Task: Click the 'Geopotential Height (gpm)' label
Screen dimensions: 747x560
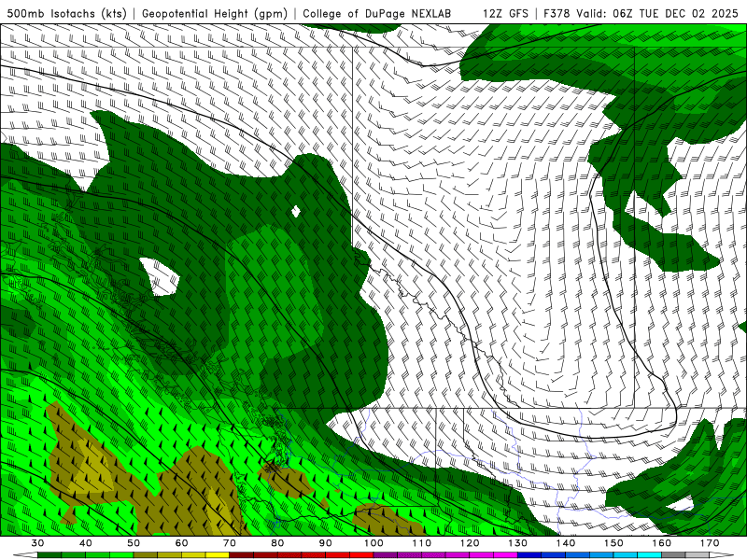Action: (x=215, y=13)
